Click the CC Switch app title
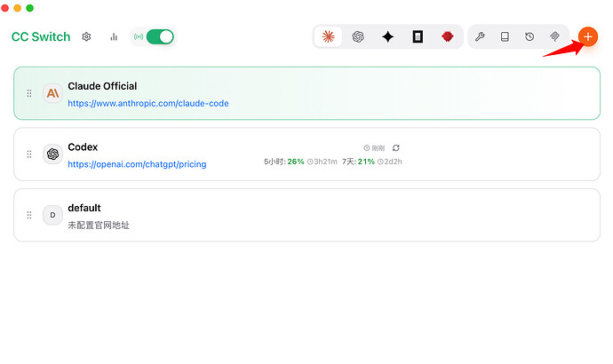613x364 pixels. [41, 36]
